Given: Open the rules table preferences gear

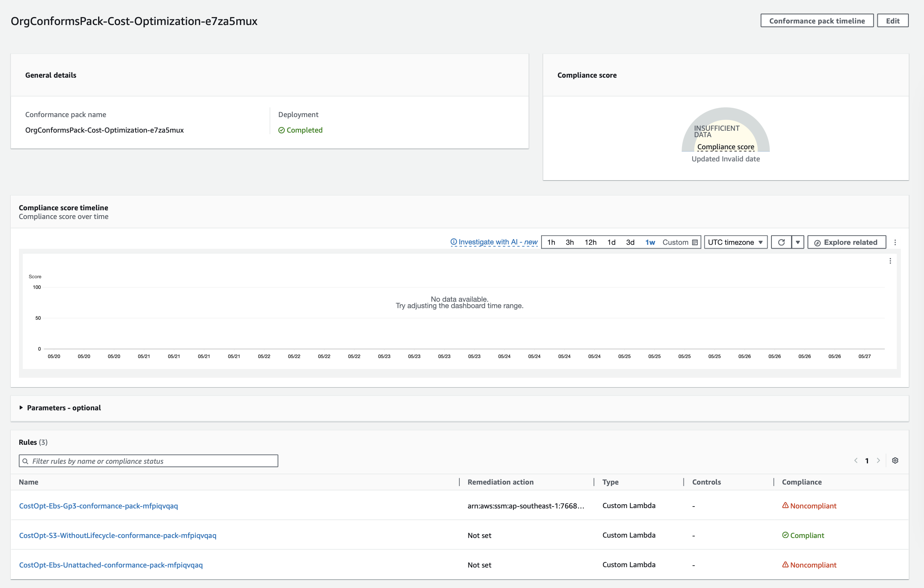Looking at the screenshot, I should pos(895,461).
